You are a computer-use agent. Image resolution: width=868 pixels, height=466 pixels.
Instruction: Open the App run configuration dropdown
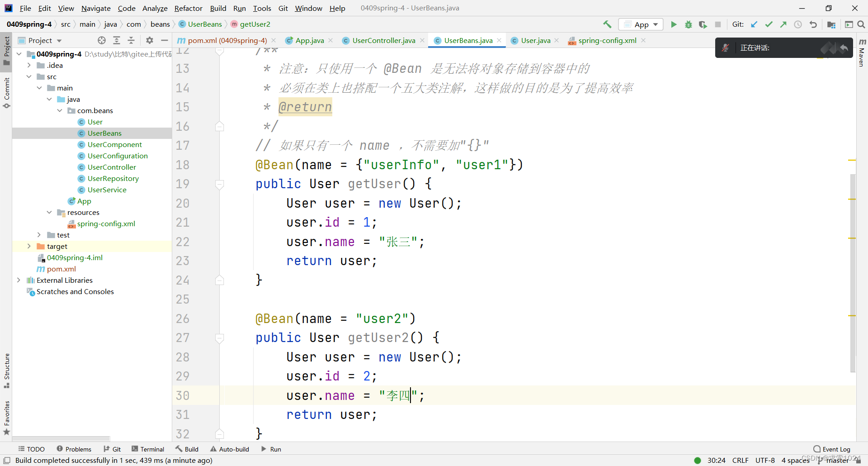(641, 24)
